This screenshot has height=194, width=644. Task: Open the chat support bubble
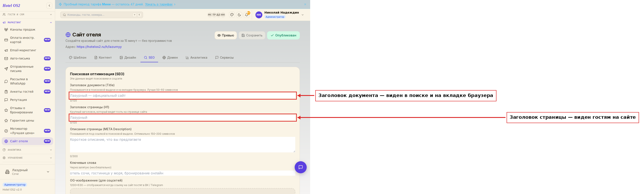tap(300, 167)
